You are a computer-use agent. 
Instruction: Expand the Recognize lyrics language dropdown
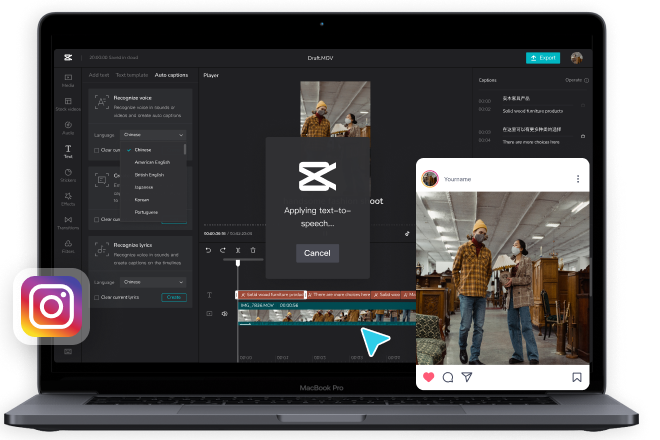point(153,282)
